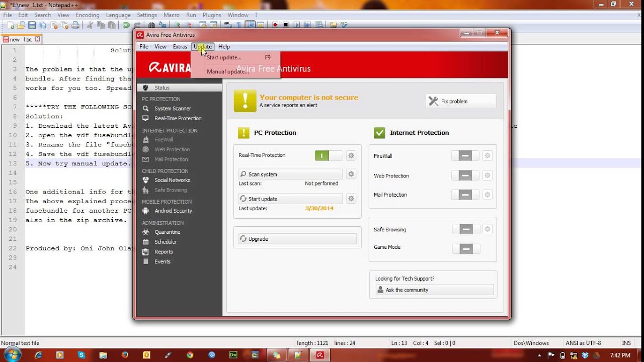Toggle the Web Protection switch
This screenshot has width=644, height=362.
point(465,175)
